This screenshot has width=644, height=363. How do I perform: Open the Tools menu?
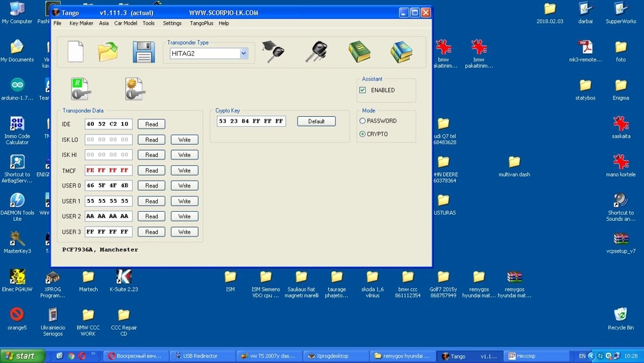(149, 23)
